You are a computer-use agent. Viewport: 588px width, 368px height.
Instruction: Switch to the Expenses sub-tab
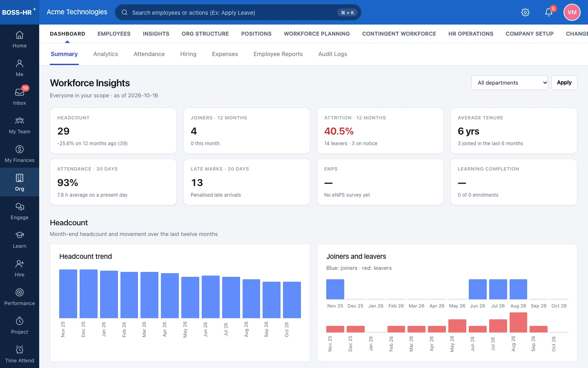tap(225, 54)
